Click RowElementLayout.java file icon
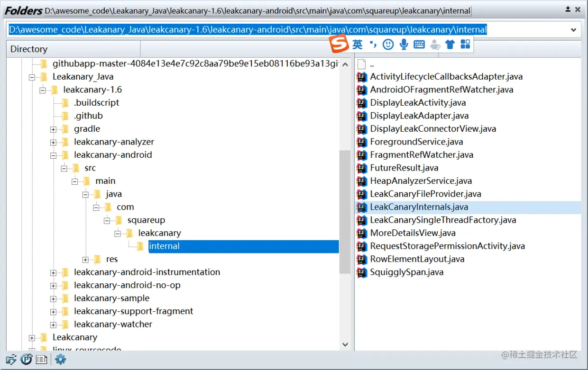 pyautogui.click(x=362, y=259)
